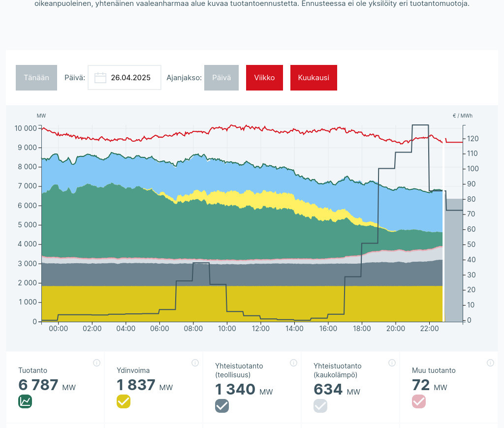
Task: Click the info icon on Tuotanto card
Action: 96,363
